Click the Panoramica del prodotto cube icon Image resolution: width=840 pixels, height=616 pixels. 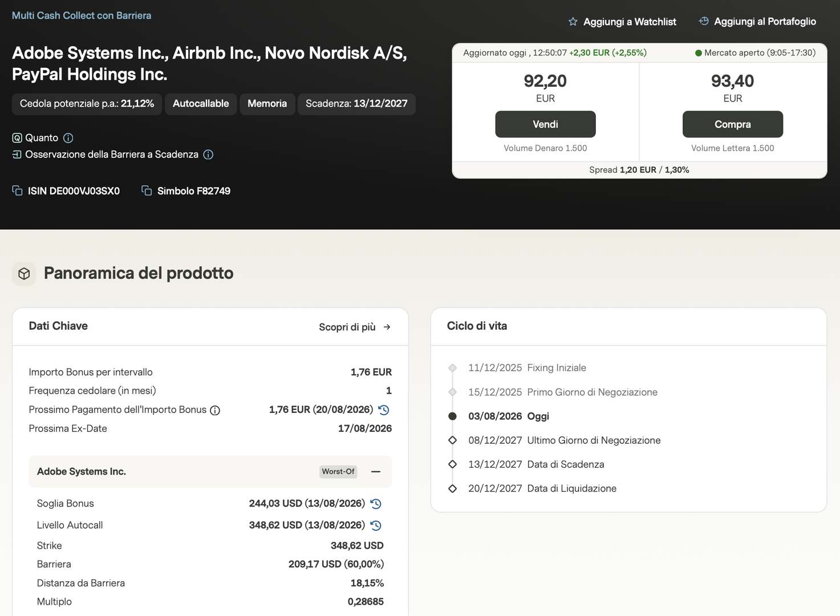pyautogui.click(x=24, y=274)
